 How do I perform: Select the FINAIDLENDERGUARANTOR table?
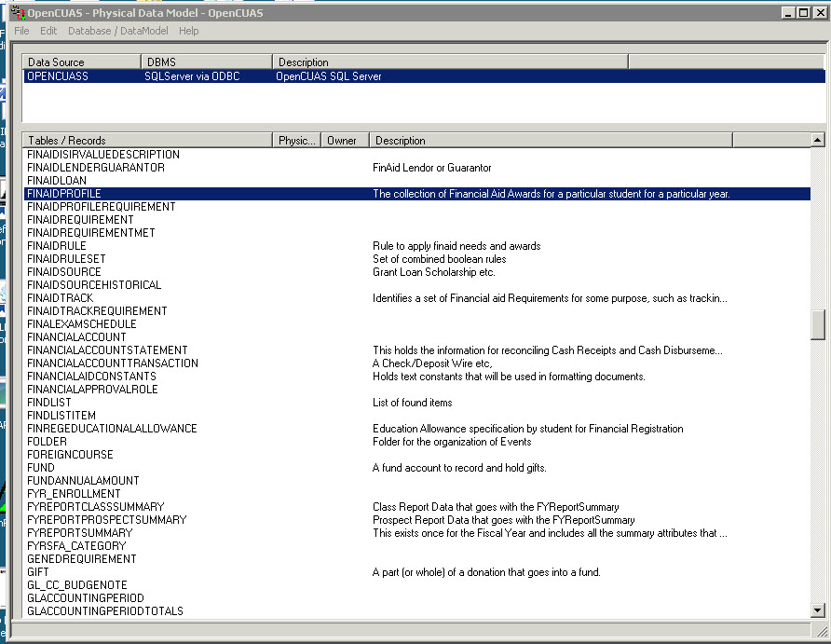tap(96, 168)
